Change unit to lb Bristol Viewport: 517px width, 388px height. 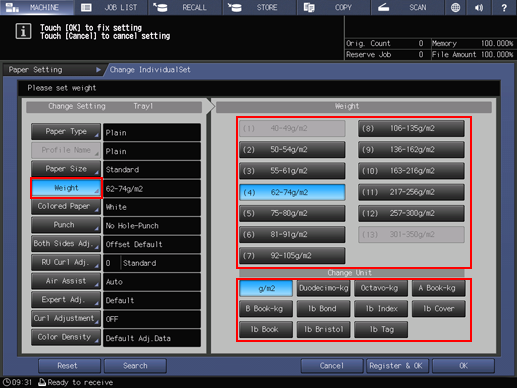coord(323,330)
